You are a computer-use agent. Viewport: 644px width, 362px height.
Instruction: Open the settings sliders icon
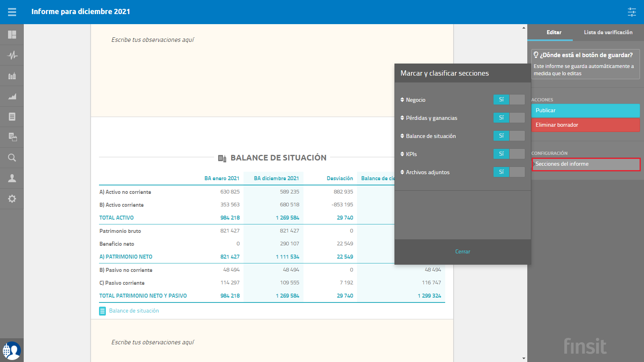coord(632,12)
